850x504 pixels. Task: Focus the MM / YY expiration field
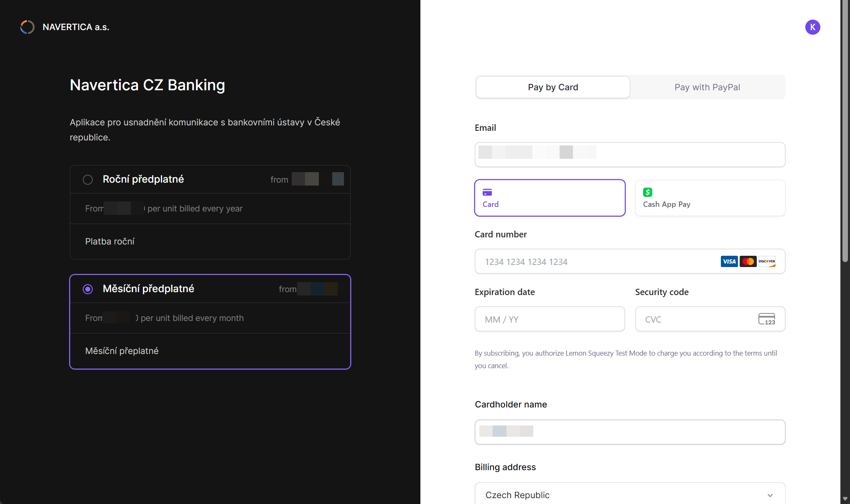click(x=550, y=319)
